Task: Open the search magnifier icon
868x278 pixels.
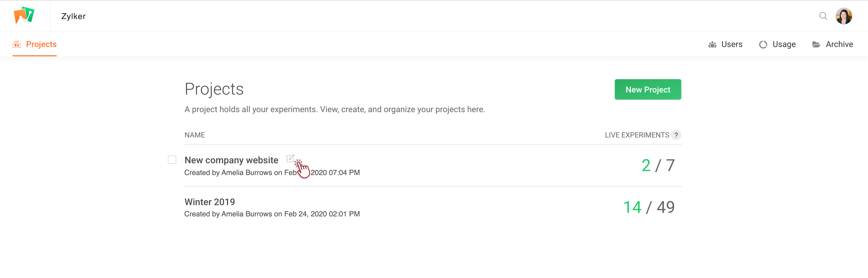Action: coord(823,16)
